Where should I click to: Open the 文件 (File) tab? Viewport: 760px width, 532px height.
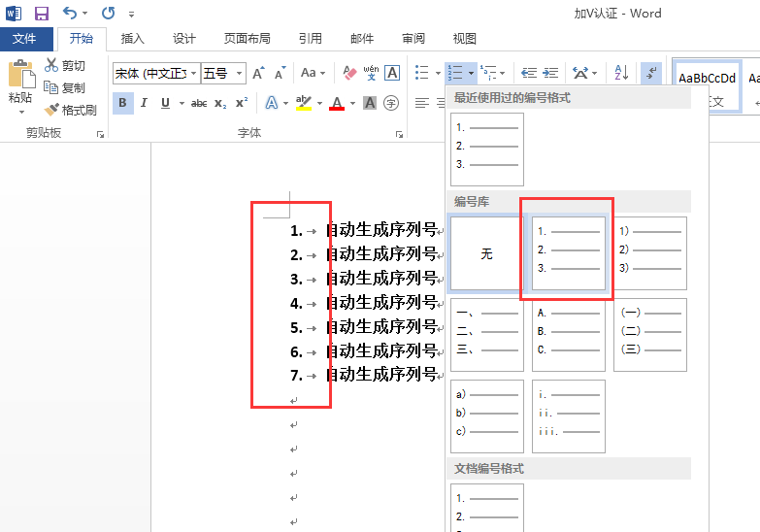pyautogui.click(x=24, y=39)
